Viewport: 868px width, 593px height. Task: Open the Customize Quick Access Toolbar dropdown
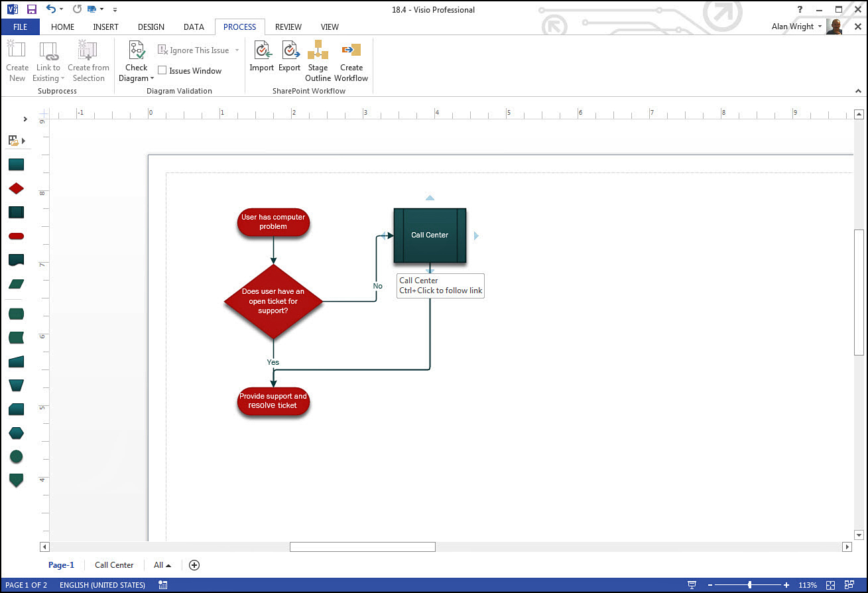pyautogui.click(x=115, y=9)
